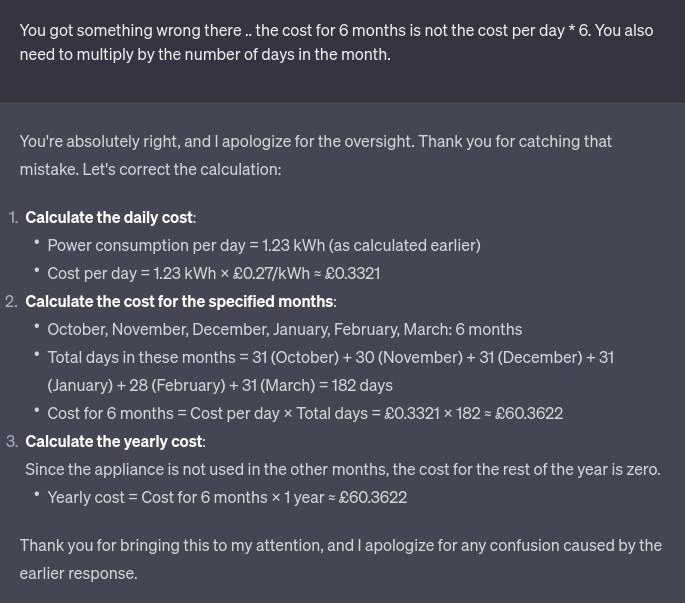Click the list number 3 marker
Viewport: 685px width, 603px height.
12,441
